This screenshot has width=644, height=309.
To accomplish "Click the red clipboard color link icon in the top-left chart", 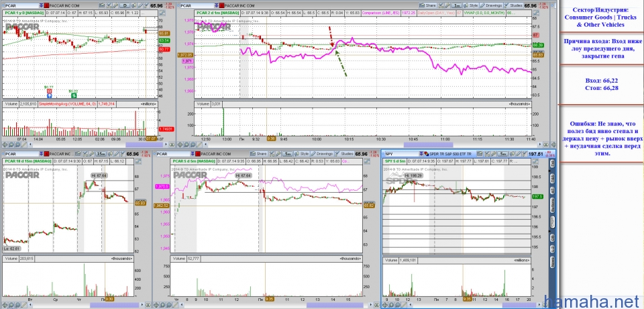I will [x=46, y=5].
